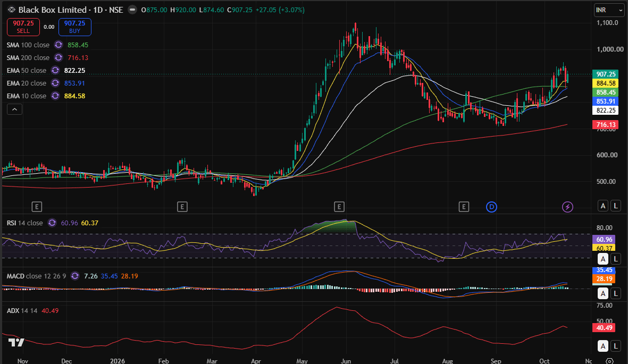This screenshot has width=628, height=364.
Task: Select the ADX 14 14 legend label
Action: 22,311
